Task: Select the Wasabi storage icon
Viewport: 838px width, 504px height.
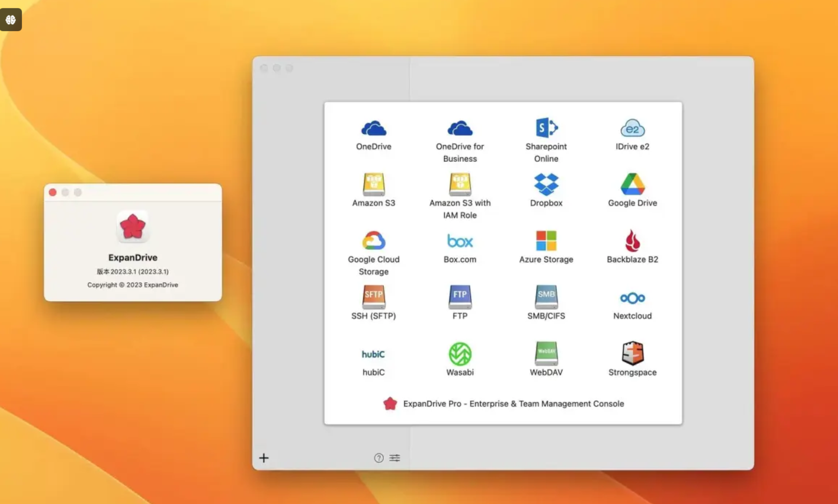Action: point(459,354)
